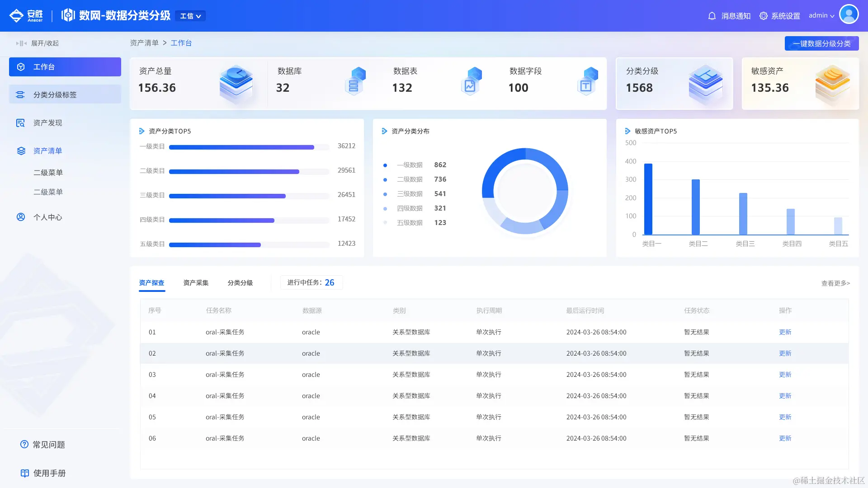The width and height of the screenshot is (868, 488).
Task: Click the 一键数据分级分类 button
Action: point(821,43)
